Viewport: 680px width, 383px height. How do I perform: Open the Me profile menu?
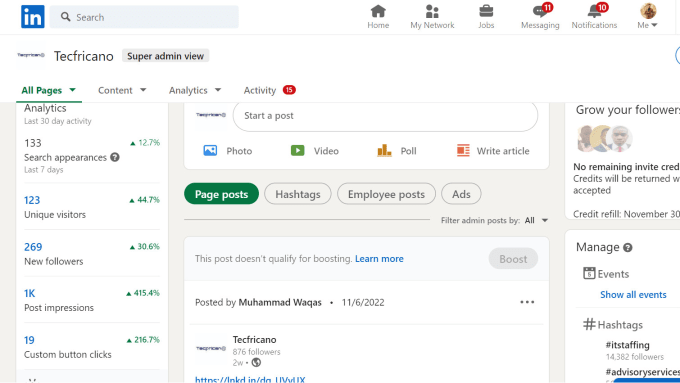coord(647,17)
